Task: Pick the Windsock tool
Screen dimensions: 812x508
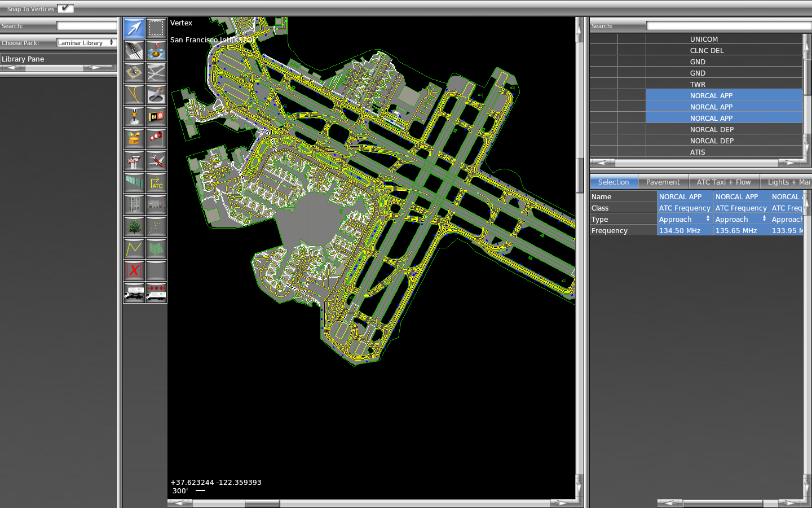Action: (x=156, y=138)
